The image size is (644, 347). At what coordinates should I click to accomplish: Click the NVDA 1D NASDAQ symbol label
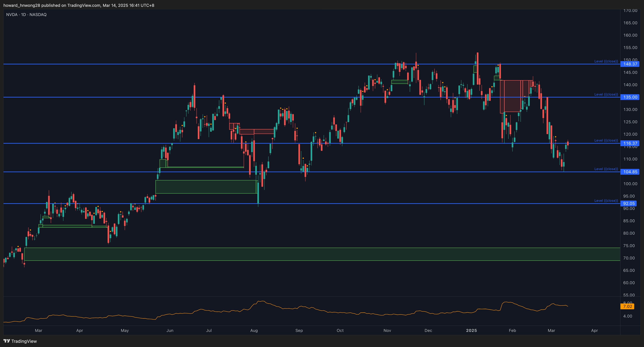tap(26, 15)
